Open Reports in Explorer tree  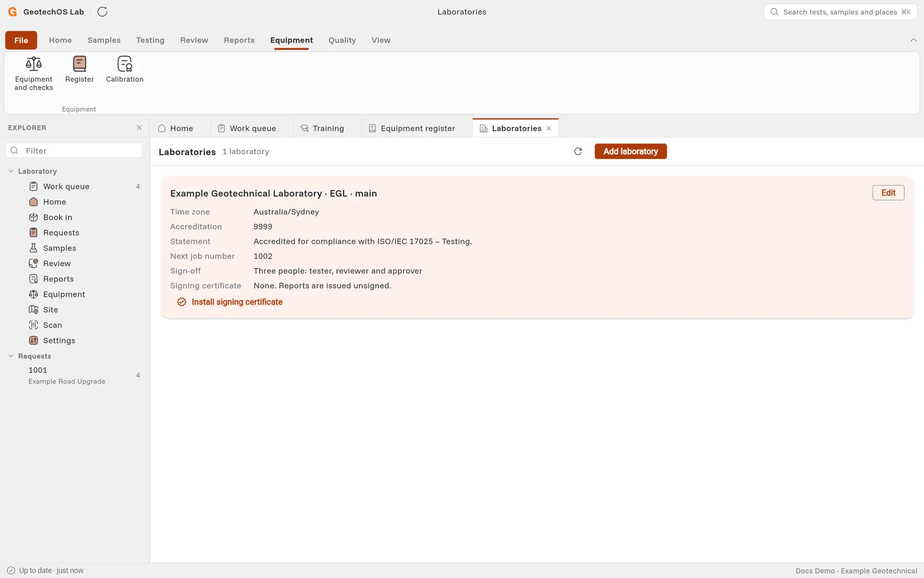74,279
